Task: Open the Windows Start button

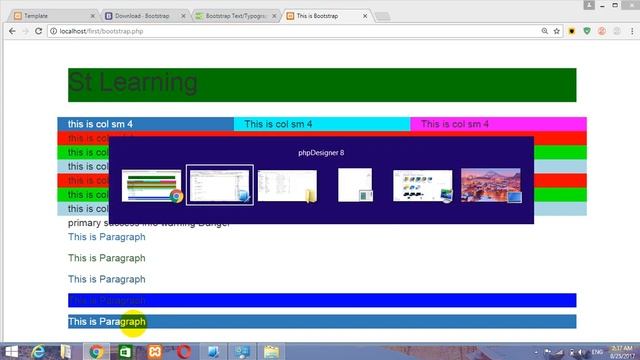Action: [11, 351]
